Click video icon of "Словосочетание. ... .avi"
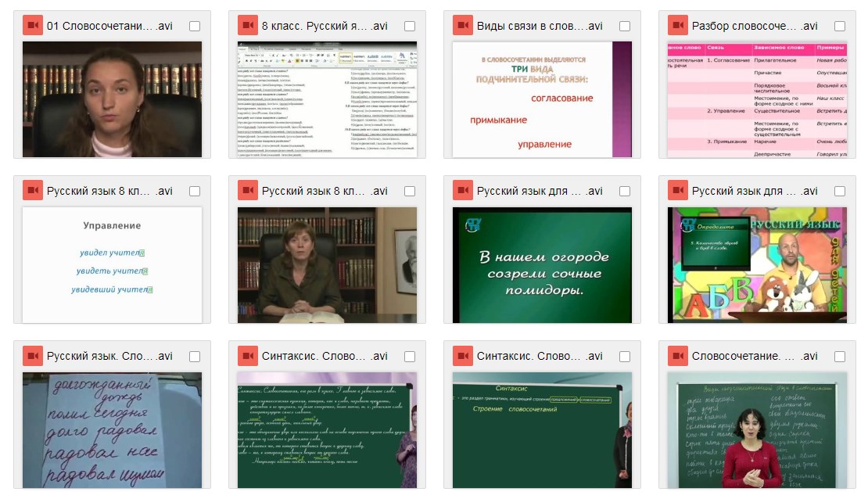 (x=677, y=356)
